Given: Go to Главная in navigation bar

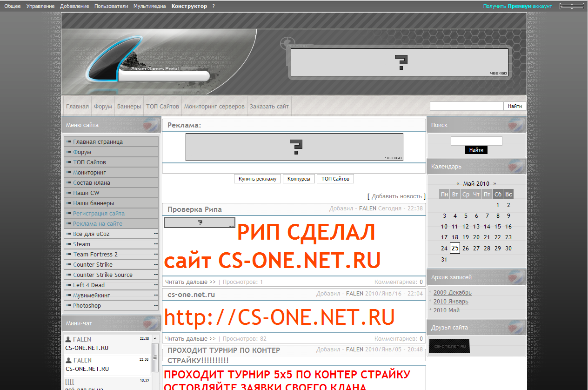Looking at the screenshot, I should click(x=77, y=106).
